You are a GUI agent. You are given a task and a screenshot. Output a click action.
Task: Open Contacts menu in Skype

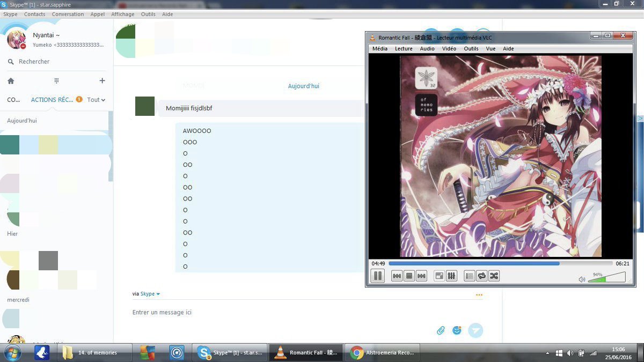click(x=35, y=14)
